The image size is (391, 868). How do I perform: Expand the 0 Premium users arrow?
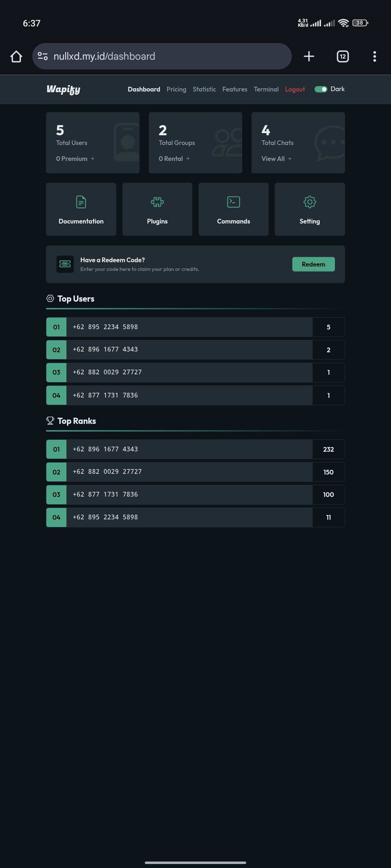[92, 159]
